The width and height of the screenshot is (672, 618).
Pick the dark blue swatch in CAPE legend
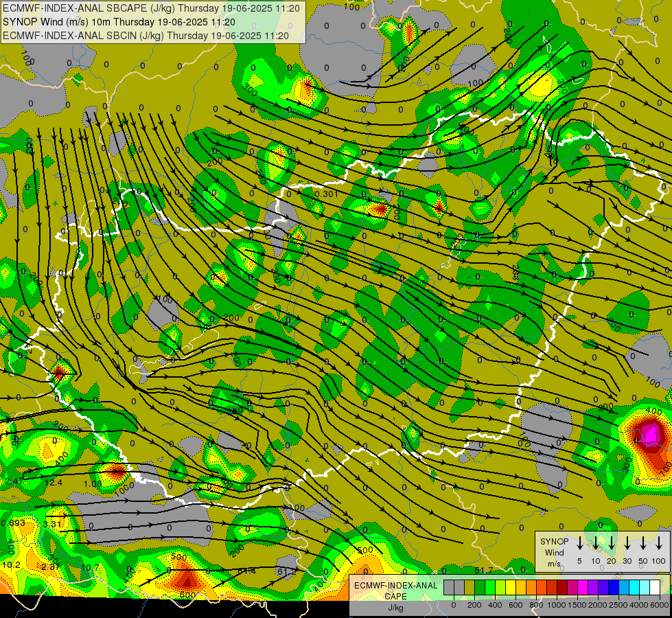[614, 587]
